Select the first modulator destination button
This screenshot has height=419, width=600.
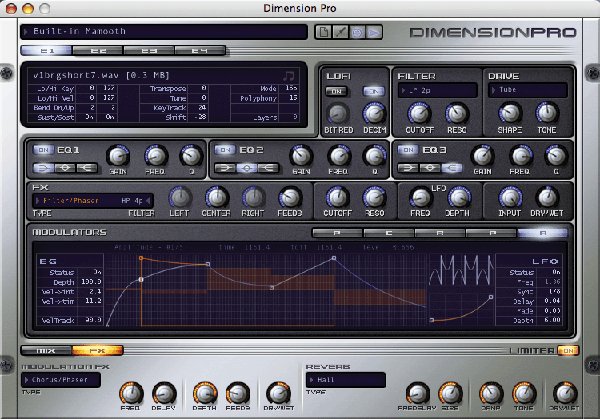pyautogui.click(x=337, y=233)
